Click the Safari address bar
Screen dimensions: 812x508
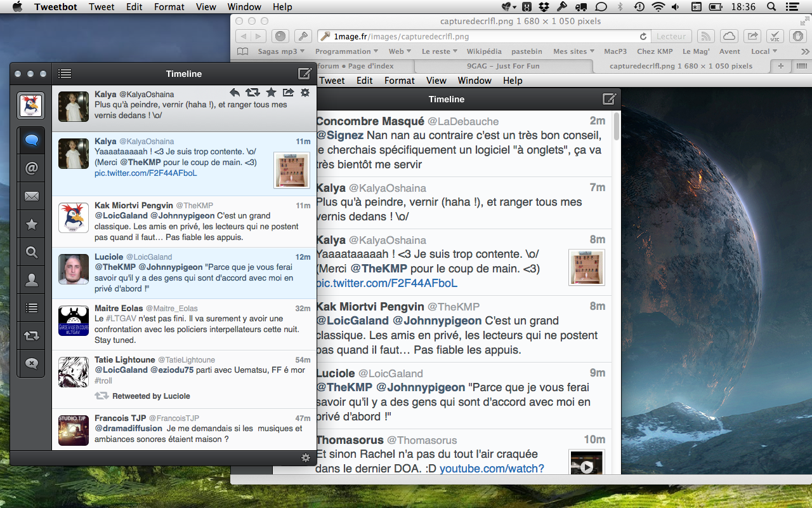(x=482, y=36)
